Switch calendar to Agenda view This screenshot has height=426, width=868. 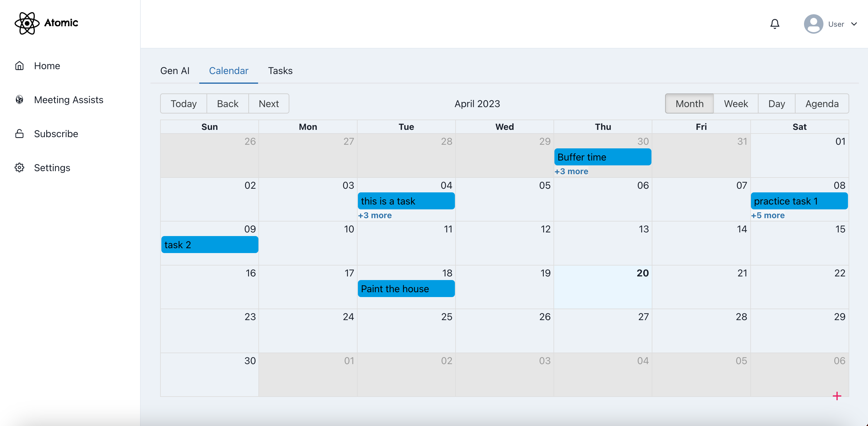pos(822,103)
